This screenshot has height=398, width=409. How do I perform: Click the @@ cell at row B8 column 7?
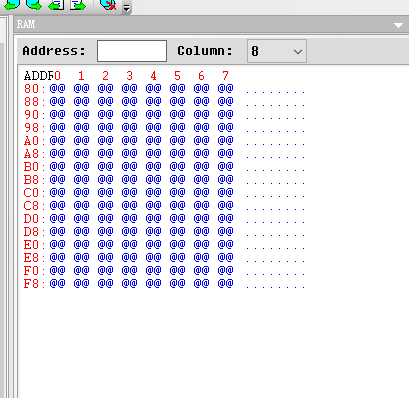(225, 179)
